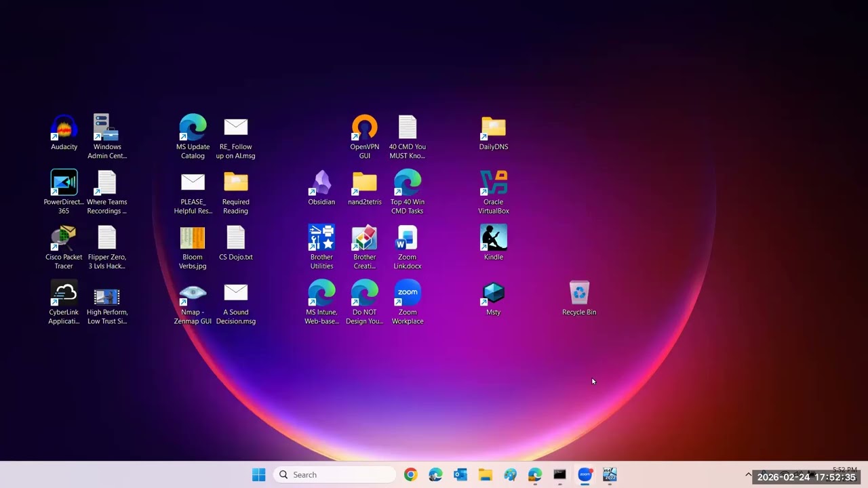Screen dimensions: 868x488
Task: Select the PowerDirector 365 desktop icon
Action: (64, 192)
